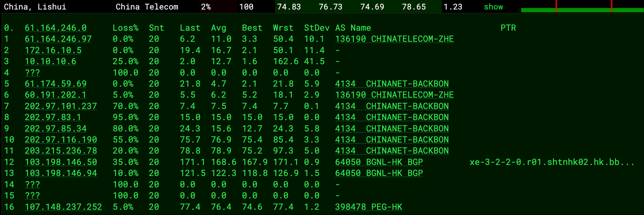This screenshot has height=215, width=644.
Task: Click the 'PTR' column header
Action: coord(508,28)
